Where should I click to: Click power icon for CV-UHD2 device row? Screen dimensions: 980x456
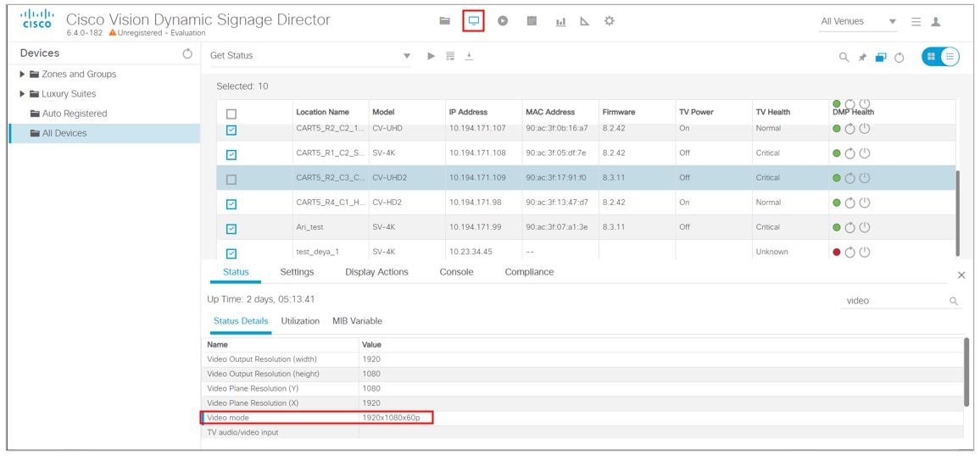(865, 178)
